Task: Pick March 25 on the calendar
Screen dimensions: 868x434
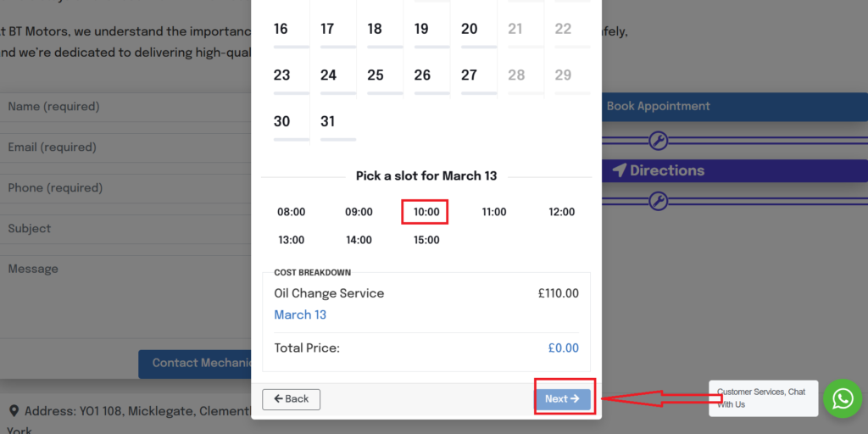Action: 376,75
